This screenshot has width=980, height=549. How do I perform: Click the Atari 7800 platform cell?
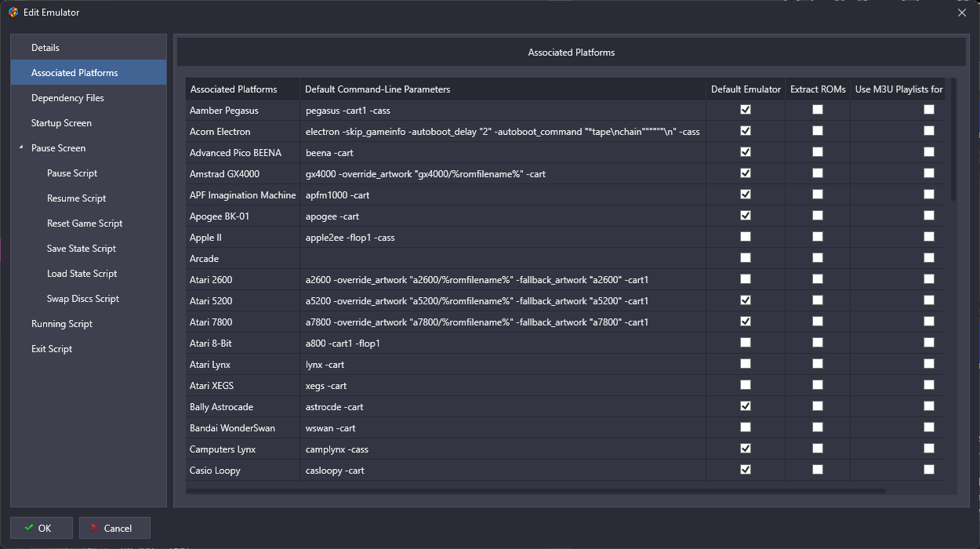click(x=243, y=322)
